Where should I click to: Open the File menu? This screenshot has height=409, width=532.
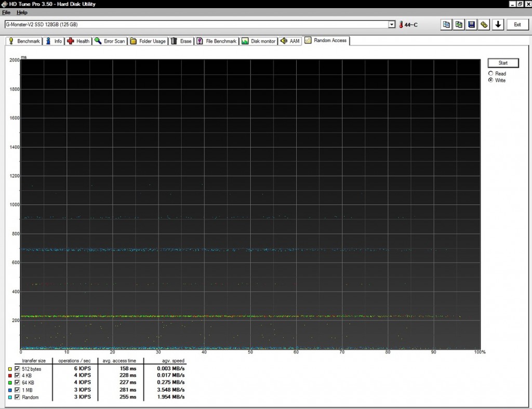[x=6, y=12]
